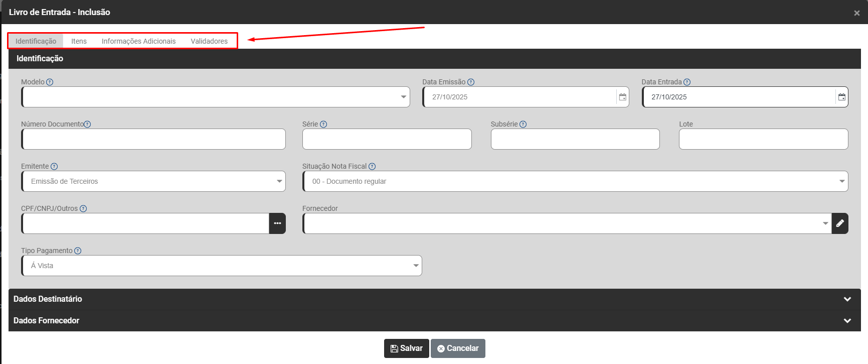Switch to the Itens tab

point(79,41)
